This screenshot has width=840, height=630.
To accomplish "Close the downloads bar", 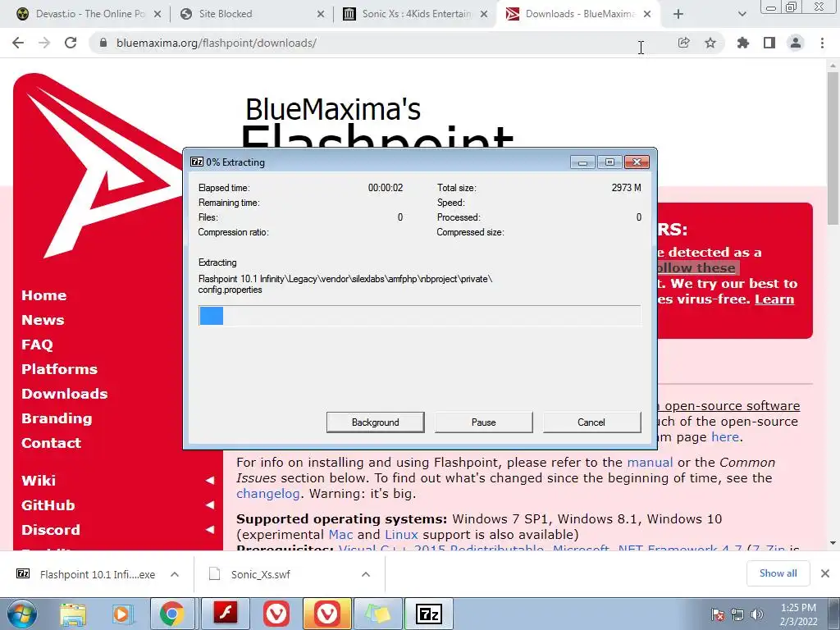I will click(825, 573).
